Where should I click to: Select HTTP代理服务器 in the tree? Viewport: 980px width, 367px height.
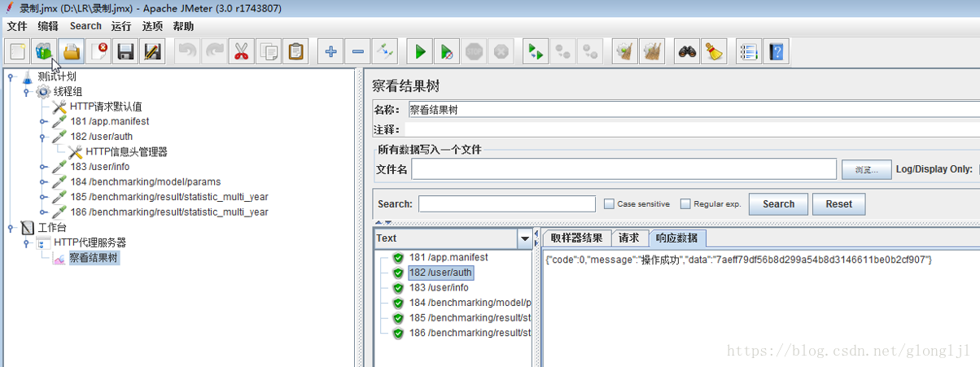coord(90,242)
